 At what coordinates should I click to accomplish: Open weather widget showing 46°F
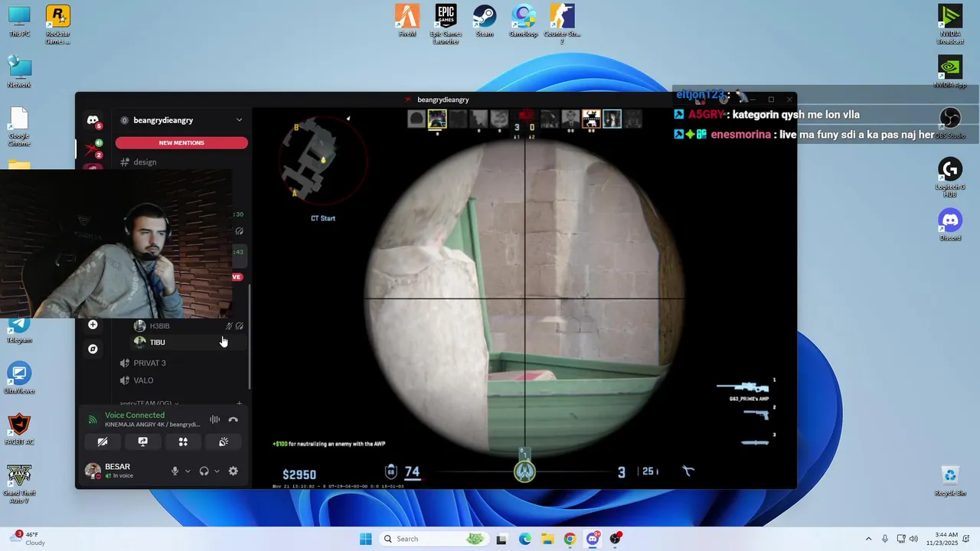[29, 539]
